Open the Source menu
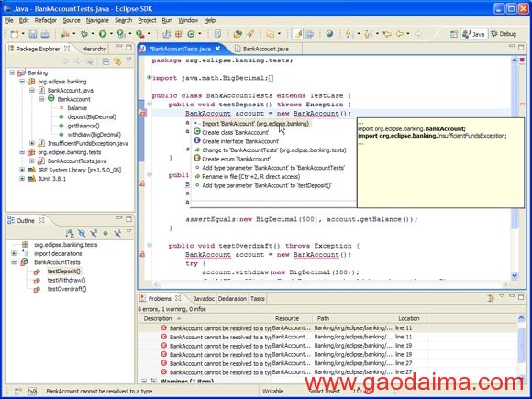The width and height of the screenshot is (532, 399). 72,20
